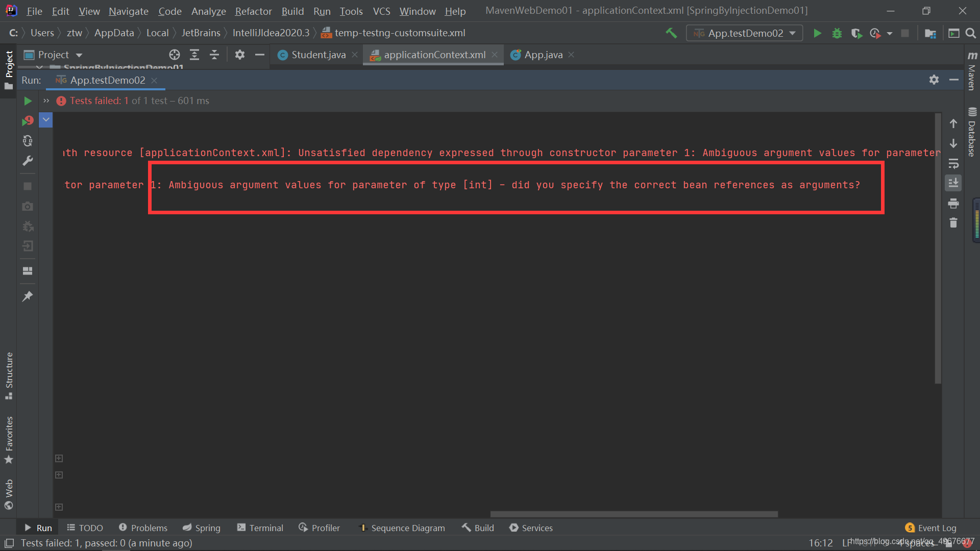Open Maven side panel
980x551 pixels.
coord(972,70)
